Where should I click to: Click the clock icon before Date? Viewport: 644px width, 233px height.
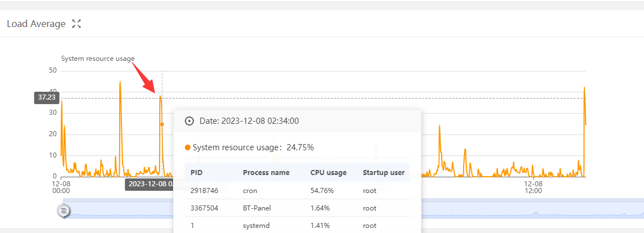tap(189, 121)
